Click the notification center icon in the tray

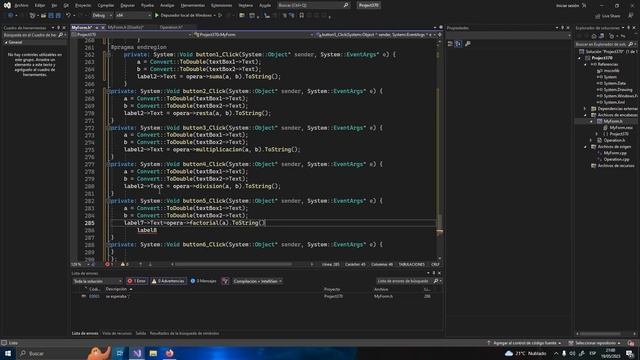(630, 353)
